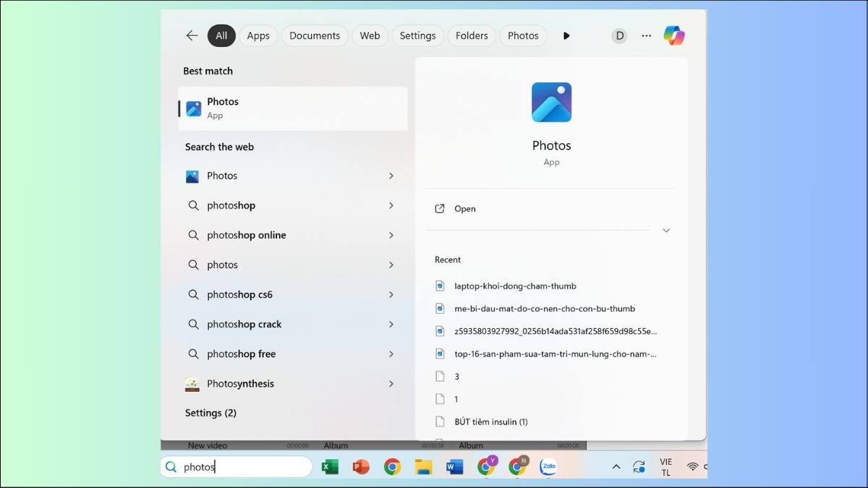Open recent file me-bi-dau-mat-do-co-nen-cho-con-bu-thumb

545,309
